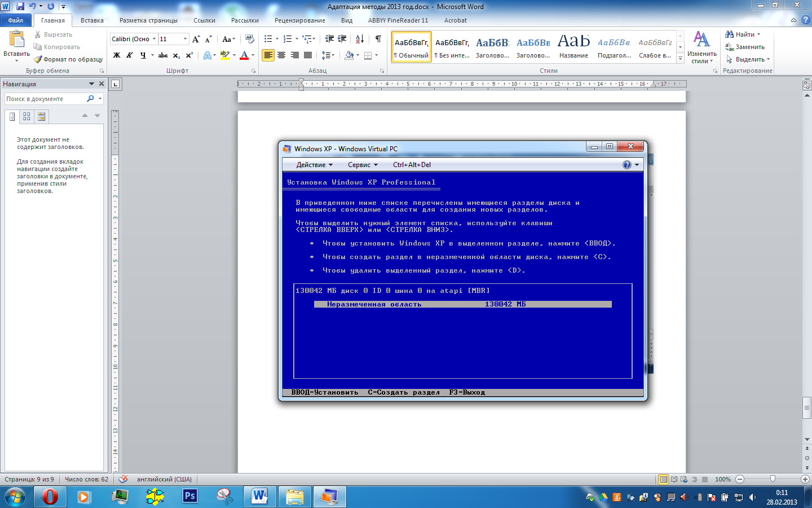This screenshot has width=812, height=508.
Task: Switch to Вставка ribbon tab
Action: pyautogui.click(x=92, y=20)
